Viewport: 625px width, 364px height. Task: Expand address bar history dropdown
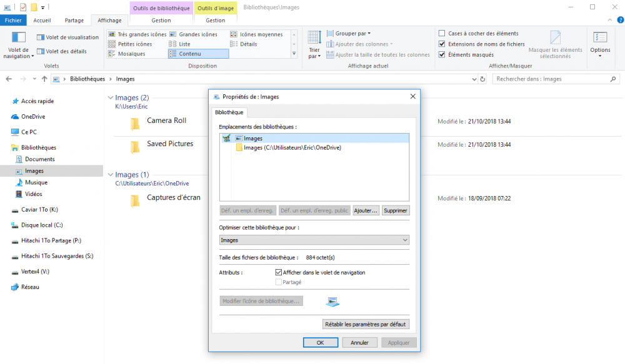pos(474,79)
